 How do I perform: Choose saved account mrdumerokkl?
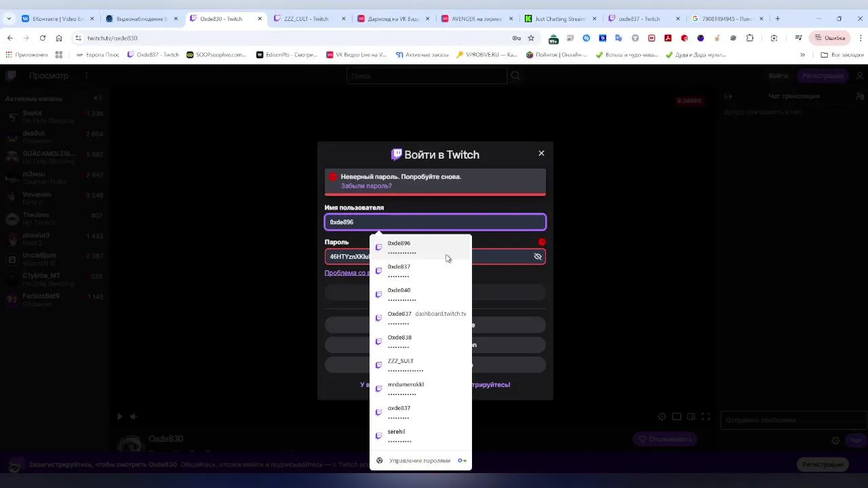420,389
